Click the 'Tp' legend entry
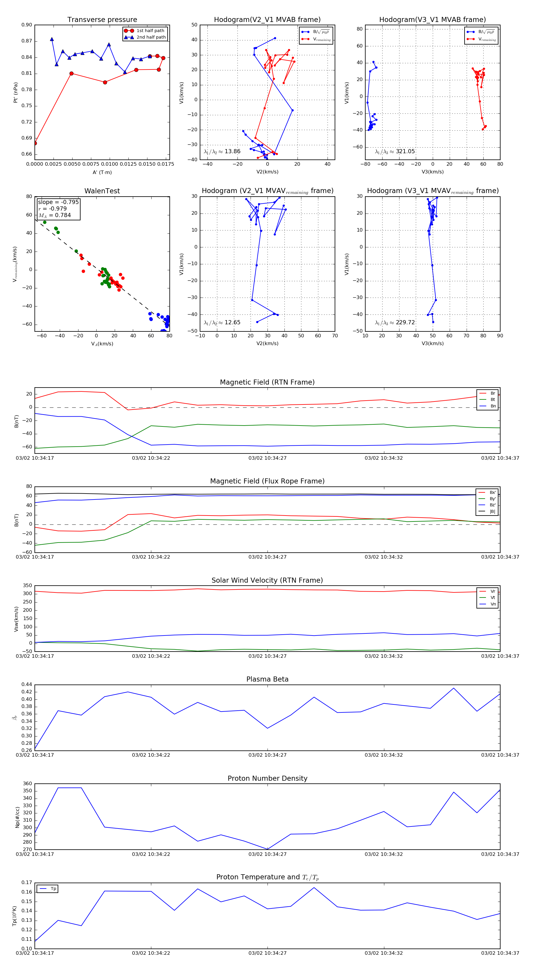 tap(48, 889)
